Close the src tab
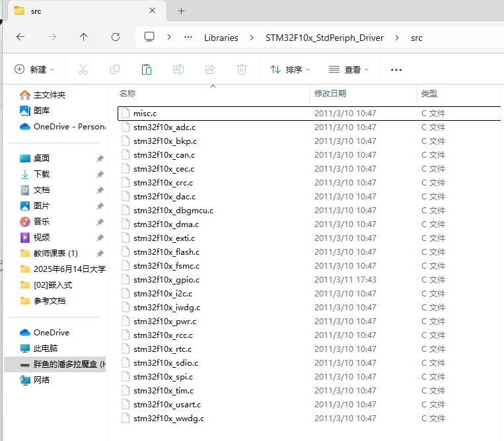Image resolution: width=504 pixels, height=441 pixels. [153, 11]
